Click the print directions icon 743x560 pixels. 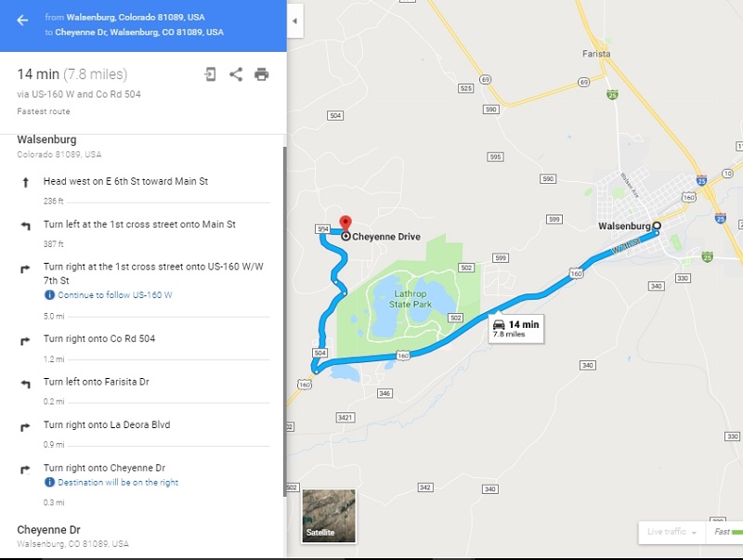(262, 74)
